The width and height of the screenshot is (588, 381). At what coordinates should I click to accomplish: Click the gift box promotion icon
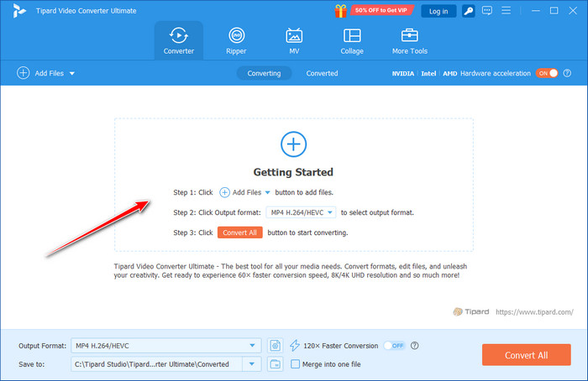tap(340, 11)
